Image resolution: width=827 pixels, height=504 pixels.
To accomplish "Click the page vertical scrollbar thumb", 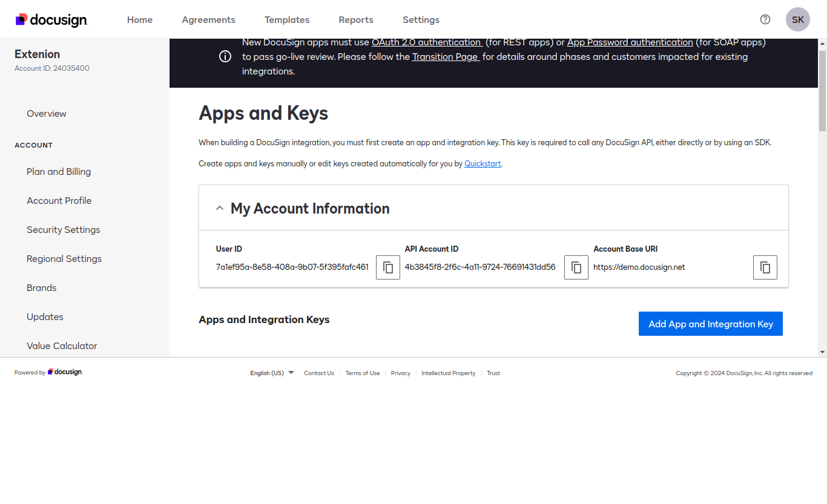I will [x=822, y=91].
